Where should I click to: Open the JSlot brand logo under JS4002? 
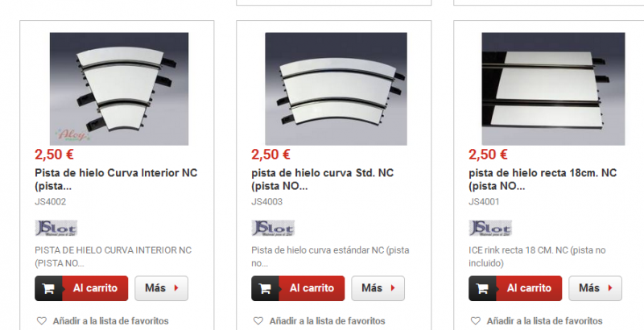pyautogui.click(x=56, y=229)
